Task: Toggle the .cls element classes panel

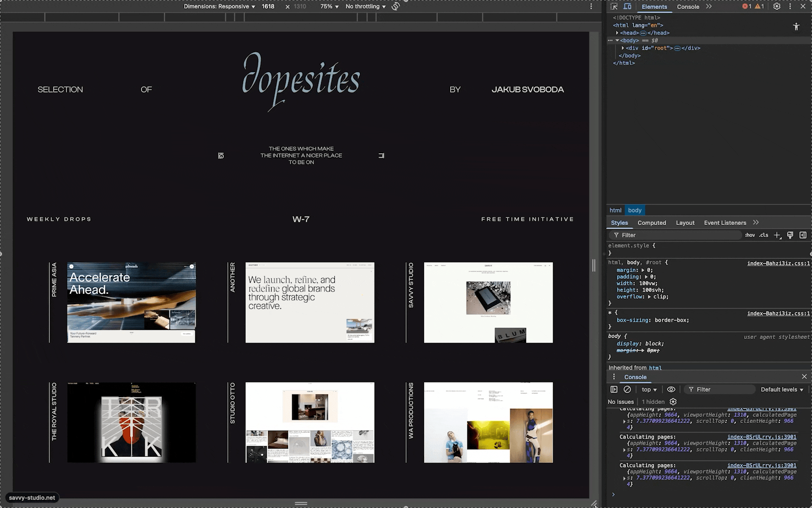Action: coord(764,235)
